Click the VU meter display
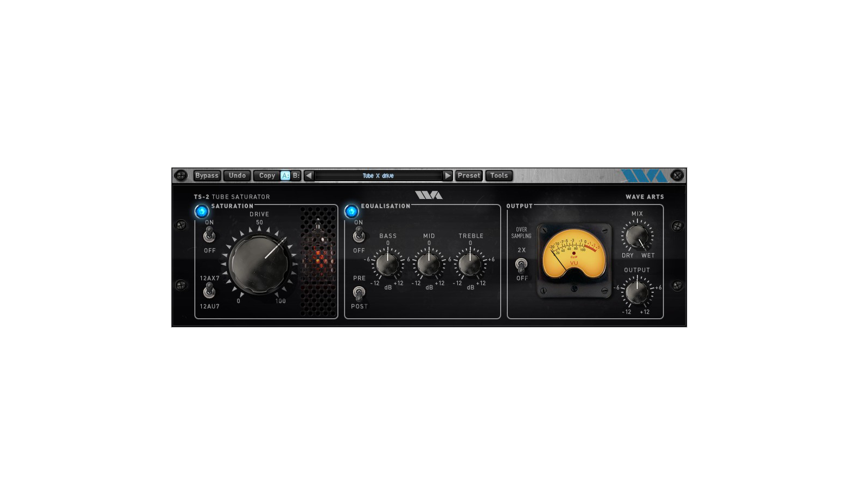 [x=575, y=260]
